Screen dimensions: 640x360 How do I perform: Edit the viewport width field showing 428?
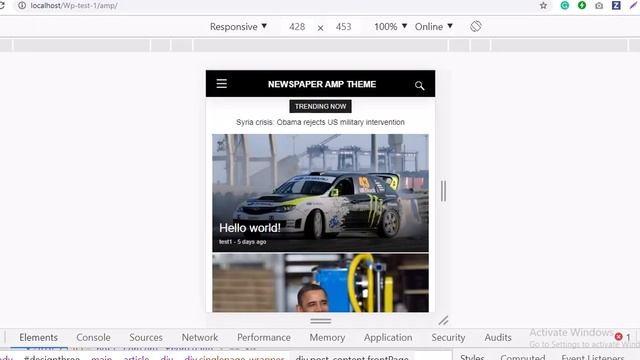pos(297,27)
